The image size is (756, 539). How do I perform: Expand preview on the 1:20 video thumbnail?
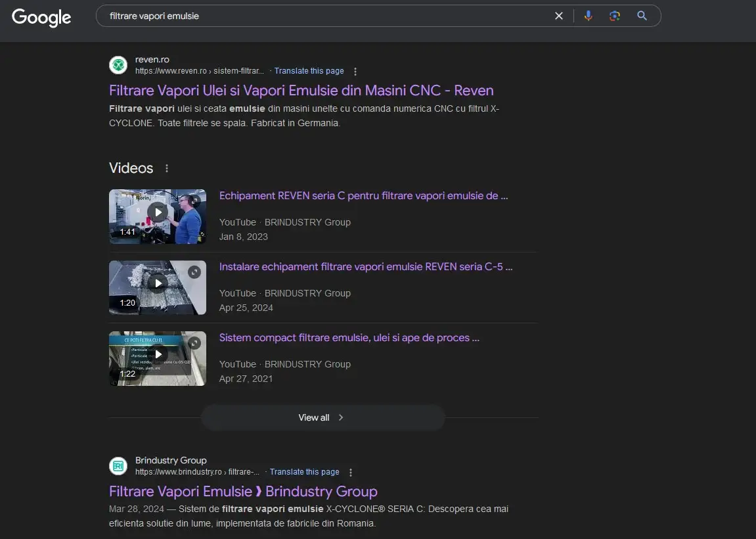194,272
